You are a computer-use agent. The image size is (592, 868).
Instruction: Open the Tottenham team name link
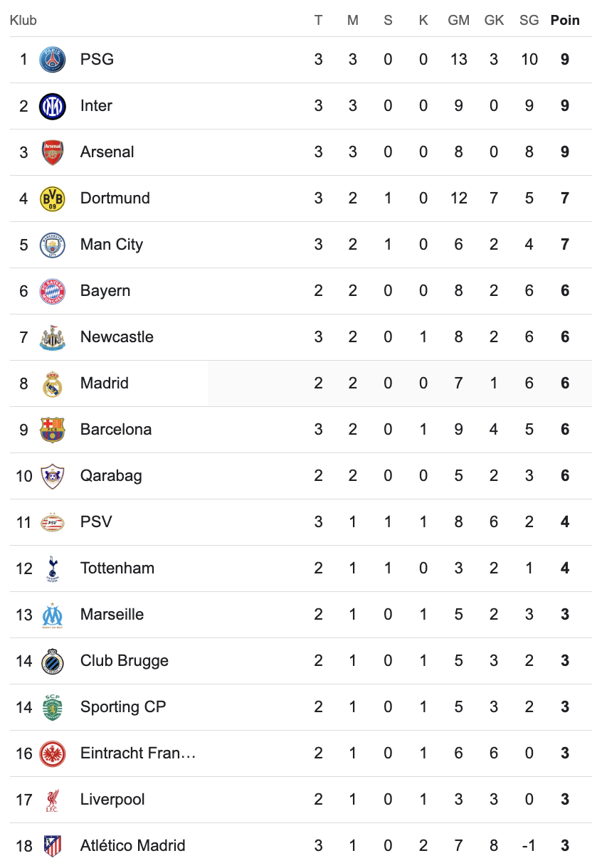[x=117, y=568]
